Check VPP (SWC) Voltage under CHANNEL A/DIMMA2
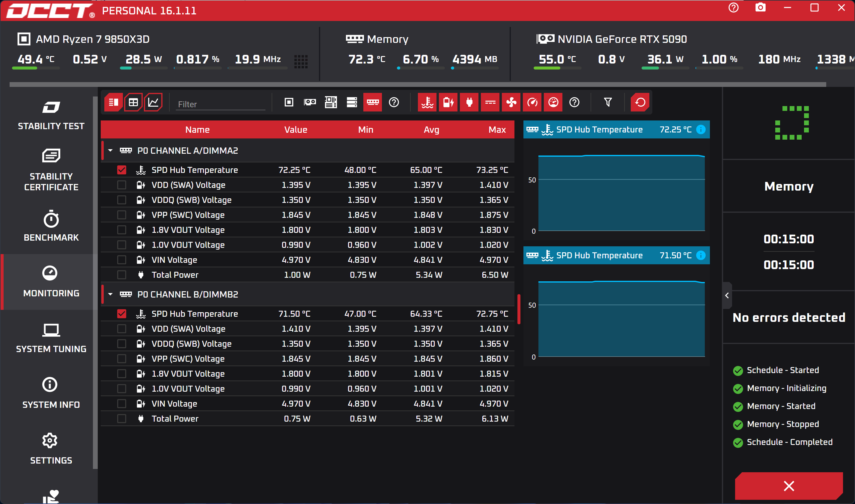The height and width of the screenshot is (504, 855). coord(122,215)
